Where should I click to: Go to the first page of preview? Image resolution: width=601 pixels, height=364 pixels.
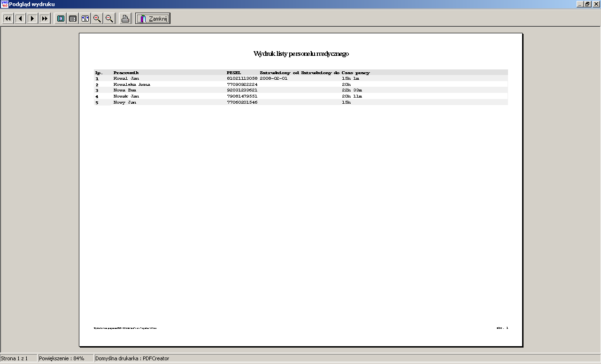pos(8,19)
